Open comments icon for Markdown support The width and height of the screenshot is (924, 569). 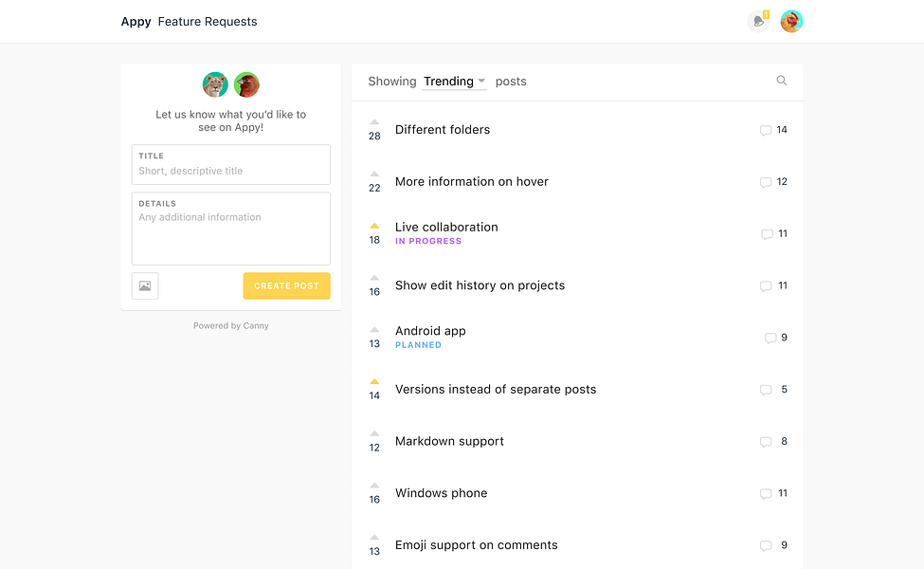[x=766, y=442]
